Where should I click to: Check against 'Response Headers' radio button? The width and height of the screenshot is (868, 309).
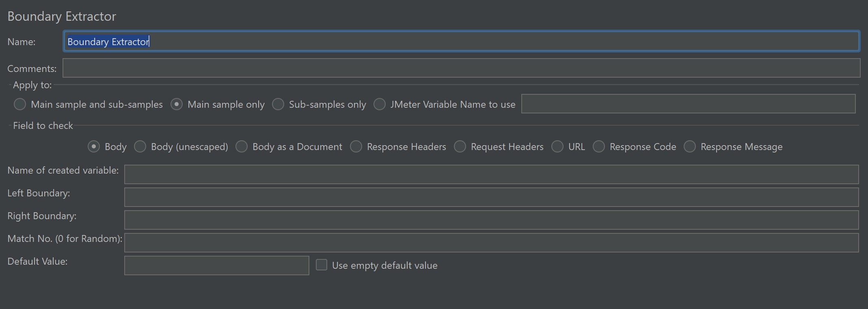(x=356, y=147)
